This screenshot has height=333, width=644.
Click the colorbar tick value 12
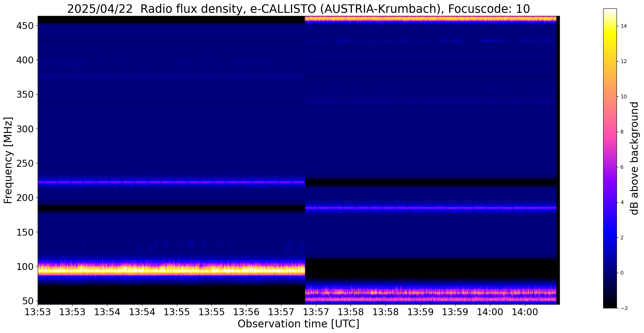coord(623,61)
